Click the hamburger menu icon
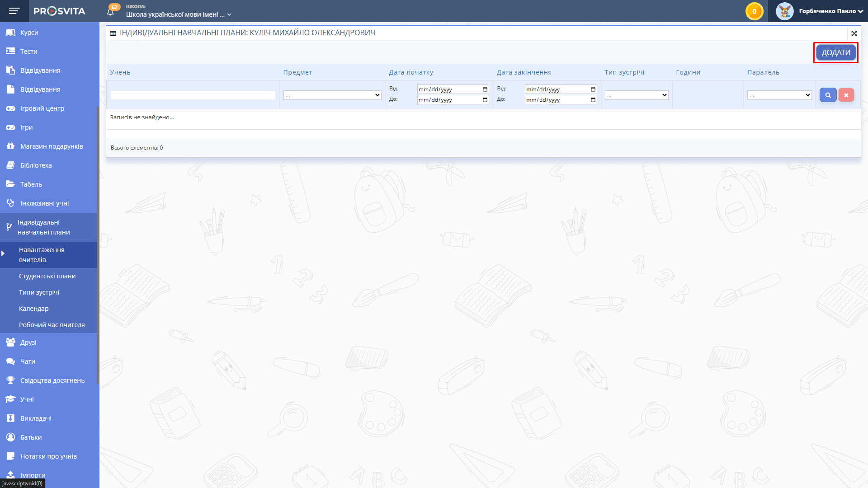868x488 pixels. point(14,11)
